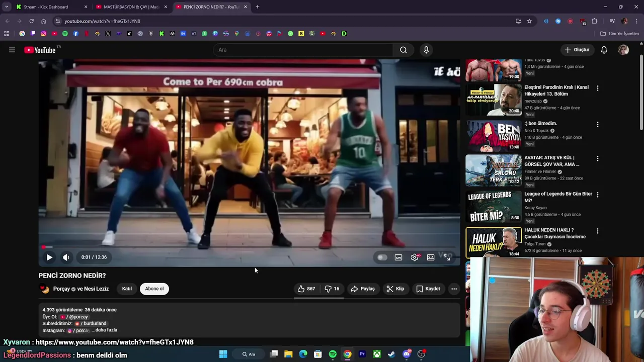Mute the video volume speaker icon
This screenshot has width=644, height=362.
(x=66, y=257)
